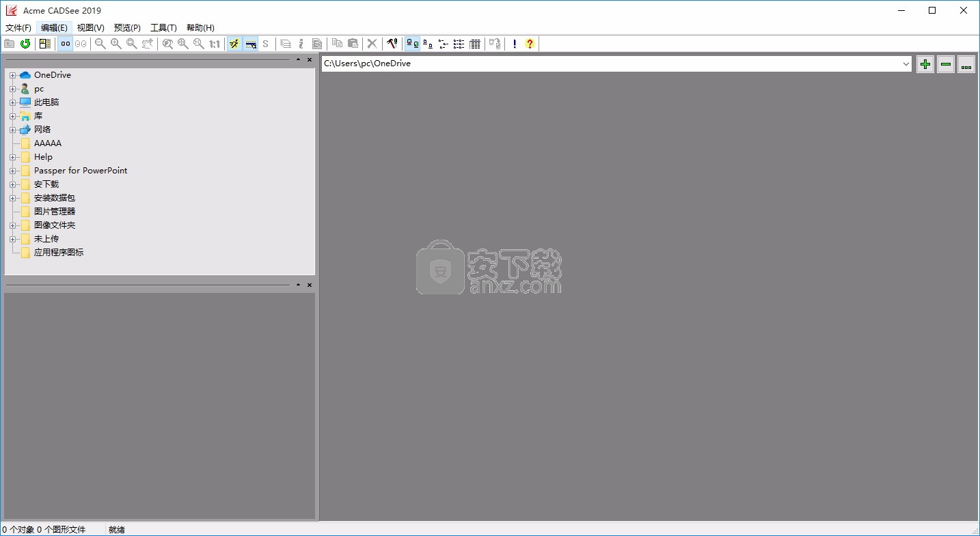Image resolution: width=980 pixels, height=536 pixels.
Task: Switch to table grid view icon
Action: [475, 44]
